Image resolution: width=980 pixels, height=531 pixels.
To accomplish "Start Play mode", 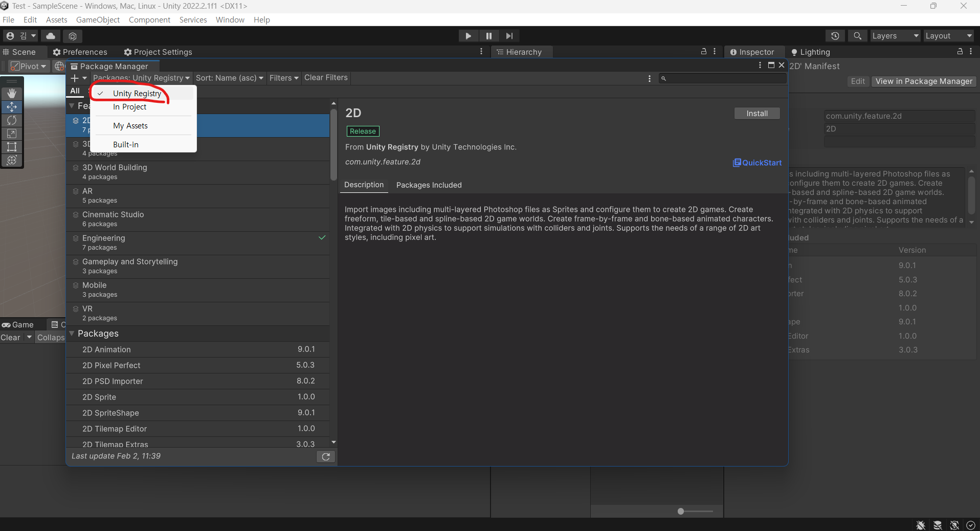I will pyautogui.click(x=468, y=36).
